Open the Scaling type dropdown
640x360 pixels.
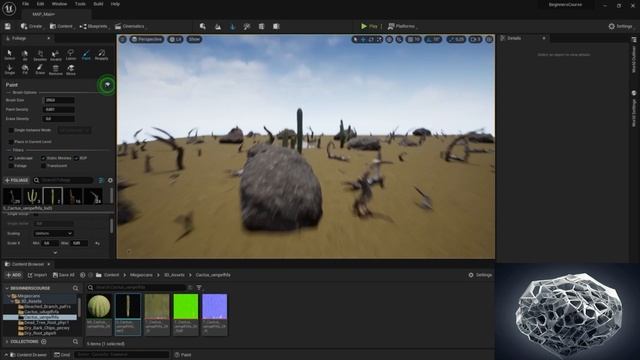[x=53, y=233]
